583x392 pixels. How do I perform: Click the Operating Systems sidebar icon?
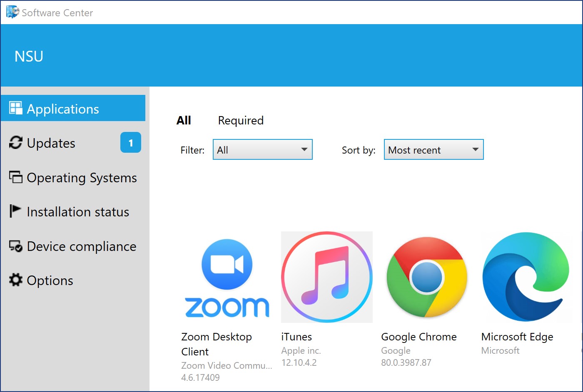coord(15,177)
